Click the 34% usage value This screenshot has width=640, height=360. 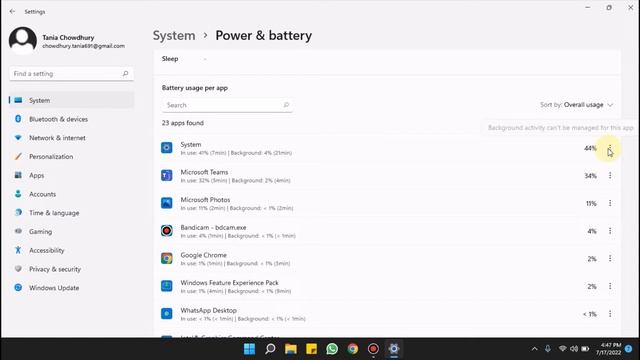point(590,176)
